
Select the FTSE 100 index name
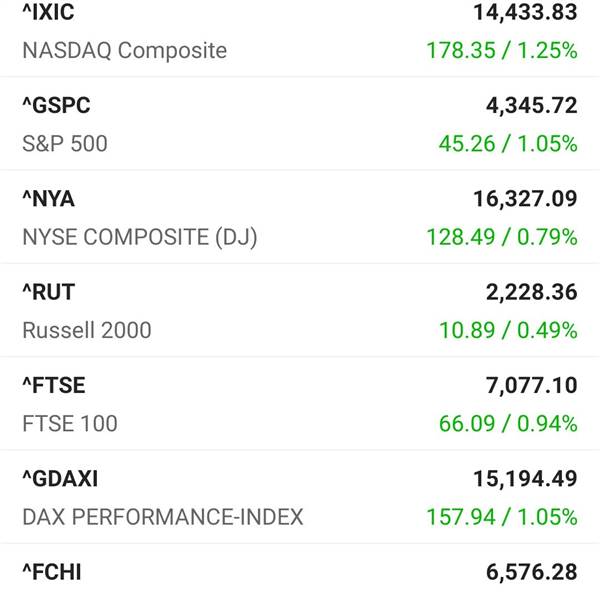tap(70, 424)
